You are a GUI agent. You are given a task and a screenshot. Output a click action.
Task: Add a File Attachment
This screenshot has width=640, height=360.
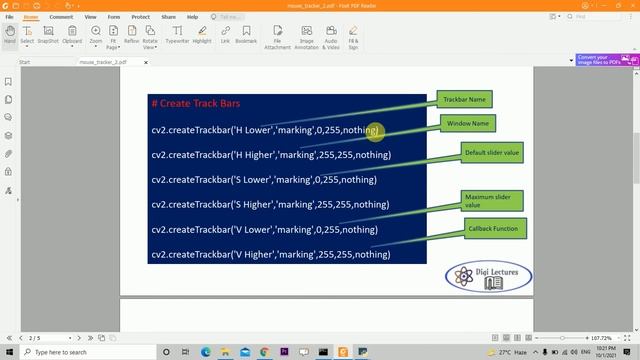pyautogui.click(x=278, y=37)
